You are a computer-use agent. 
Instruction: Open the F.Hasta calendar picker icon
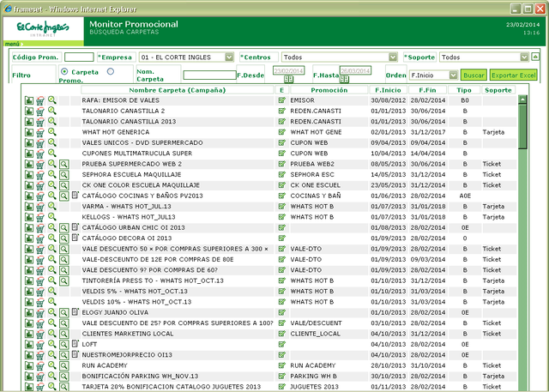coord(344,79)
